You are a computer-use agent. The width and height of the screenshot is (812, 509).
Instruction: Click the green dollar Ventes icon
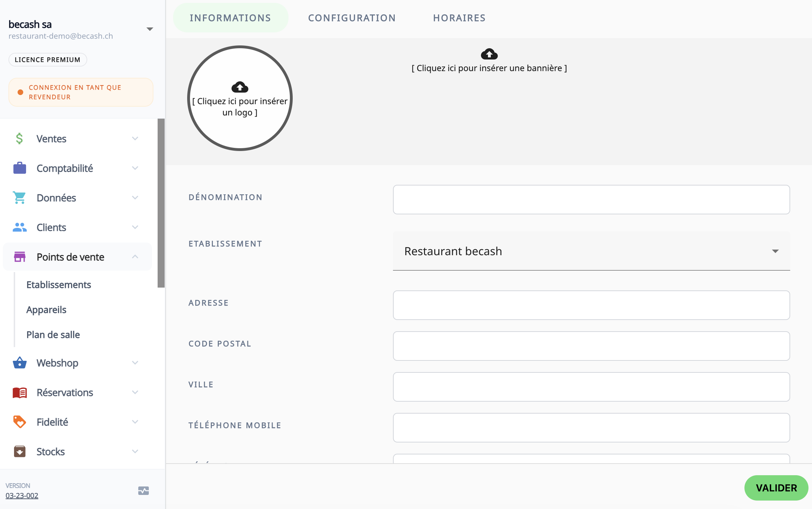tap(19, 139)
